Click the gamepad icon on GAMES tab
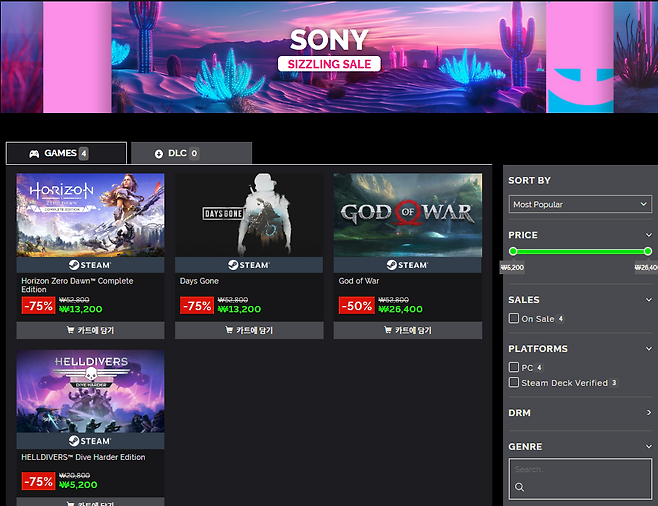The image size is (658, 506). [x=34, y=153]
